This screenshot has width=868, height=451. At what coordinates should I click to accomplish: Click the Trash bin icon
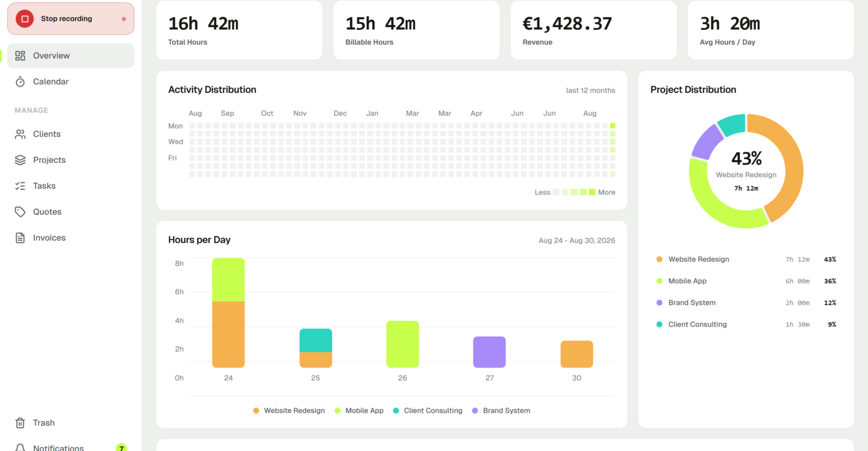click(x=20, y=423)
